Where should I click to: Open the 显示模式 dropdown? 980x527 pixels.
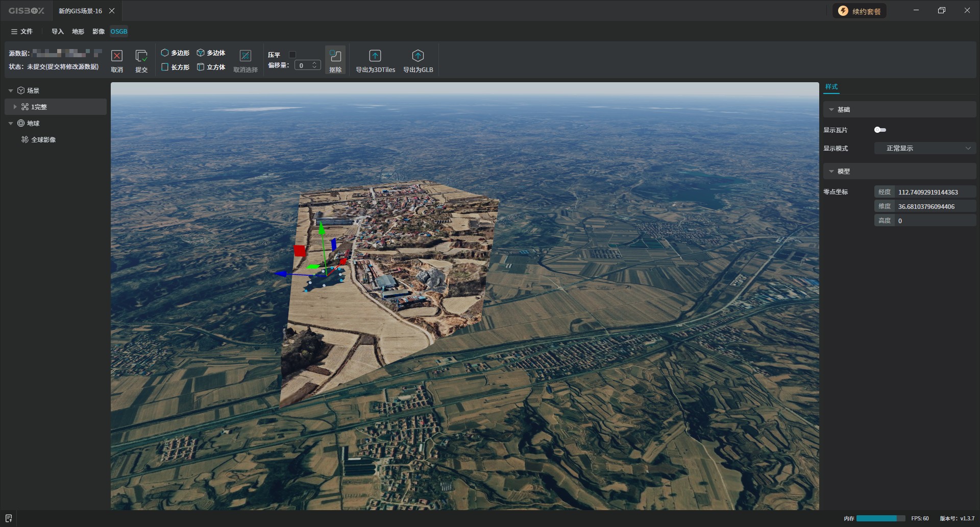point(924,149)
